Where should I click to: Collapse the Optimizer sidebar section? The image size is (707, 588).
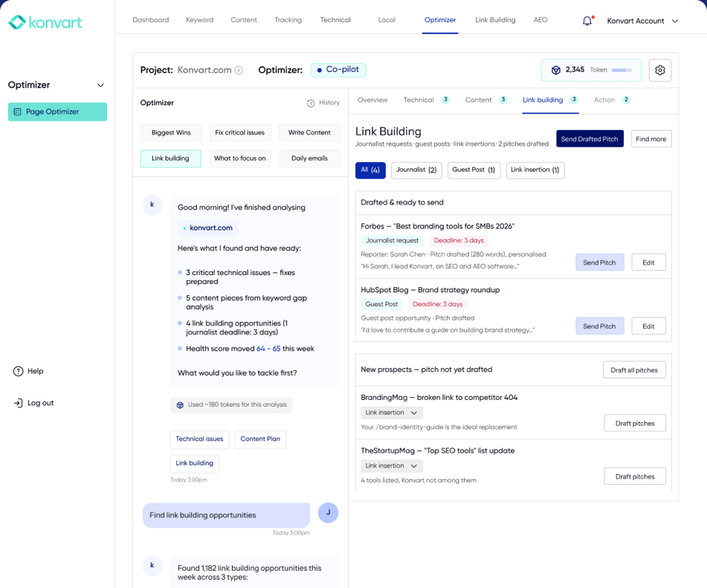click(x=100, y=85)
